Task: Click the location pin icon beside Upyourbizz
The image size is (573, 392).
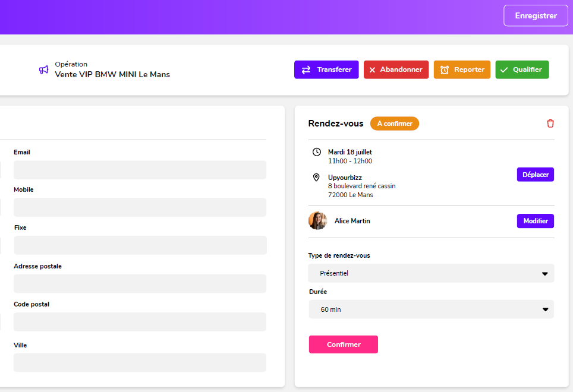Action: [316, 178]
